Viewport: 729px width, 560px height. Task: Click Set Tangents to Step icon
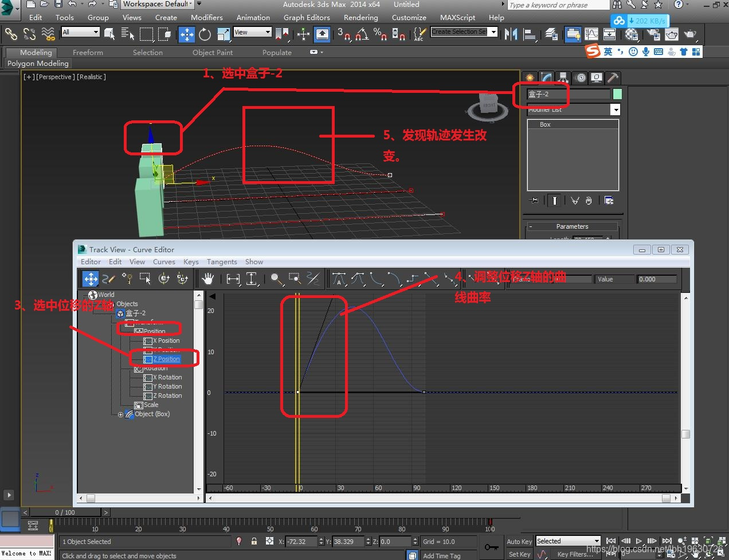point(413,279)
